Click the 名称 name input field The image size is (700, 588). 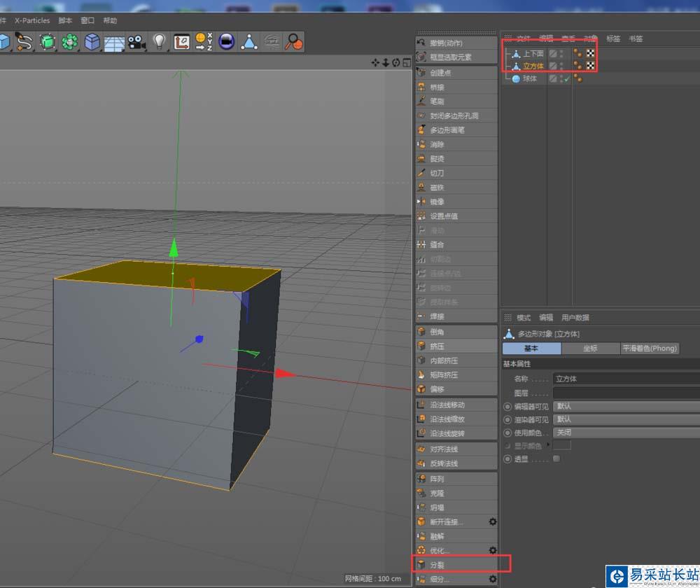point(626,379)
